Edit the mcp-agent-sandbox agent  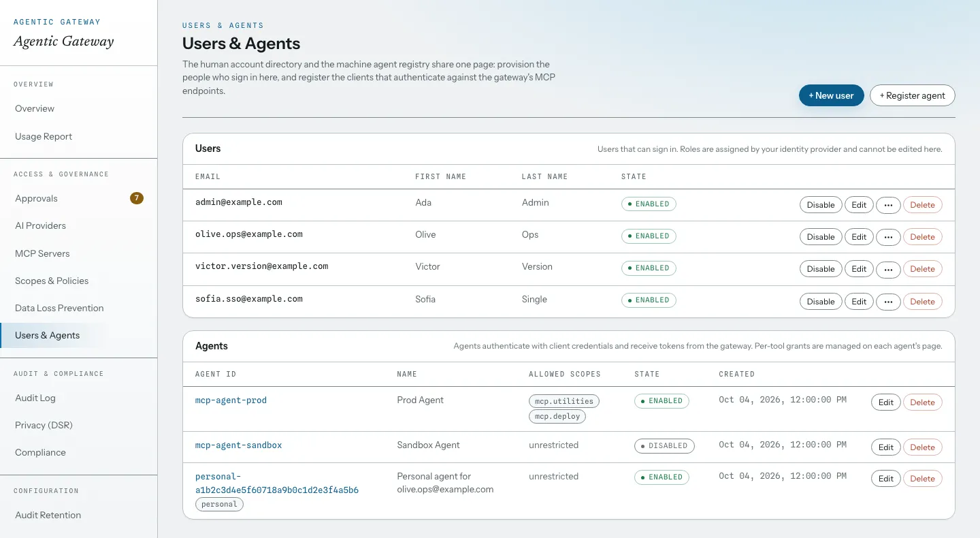coord(886,447)
